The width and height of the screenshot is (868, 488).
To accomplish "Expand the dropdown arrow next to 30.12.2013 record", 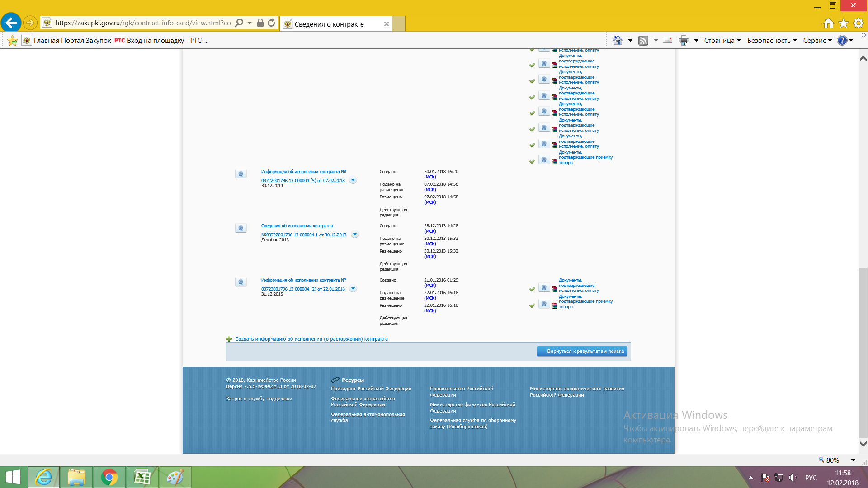I will 355,235.
